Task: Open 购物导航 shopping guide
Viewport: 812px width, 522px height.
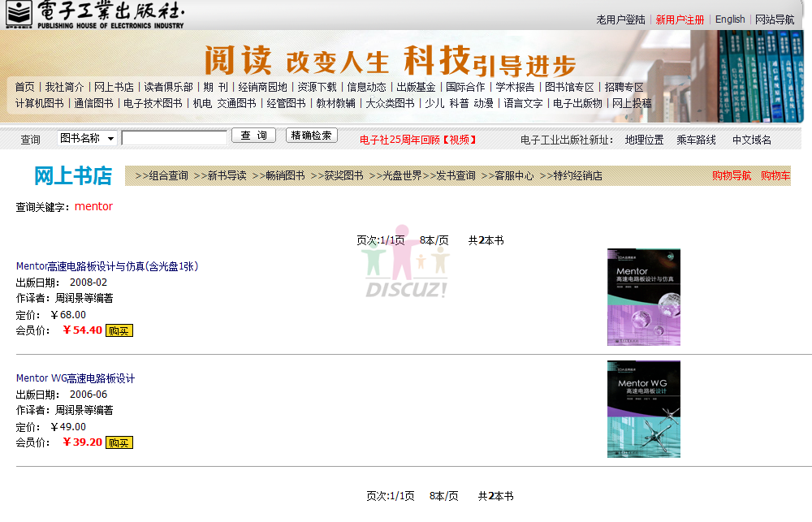Action: 732,175
